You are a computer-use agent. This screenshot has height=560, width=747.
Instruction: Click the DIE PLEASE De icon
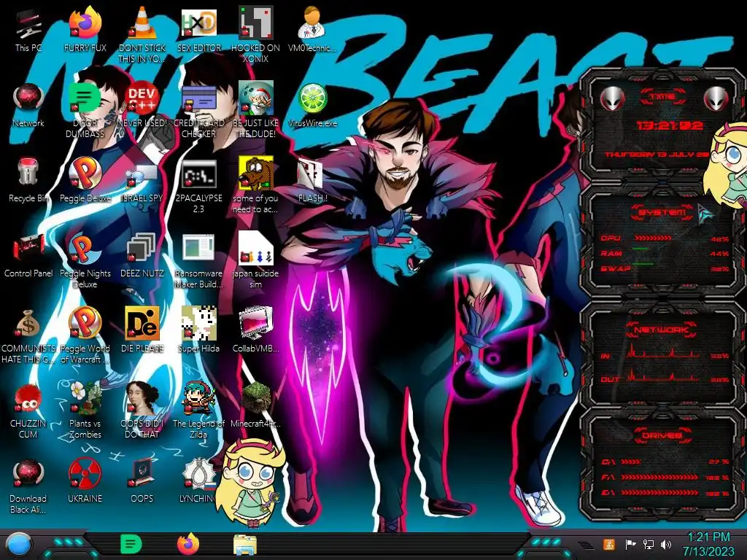[142, 330]
